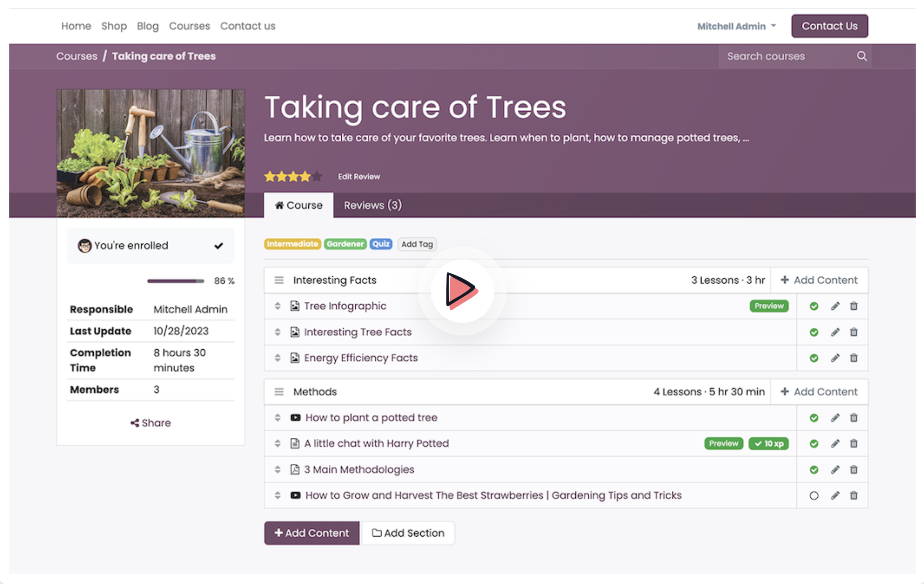Add content to Interesting Facts section
924x584 pixels.
coord(819,280)
